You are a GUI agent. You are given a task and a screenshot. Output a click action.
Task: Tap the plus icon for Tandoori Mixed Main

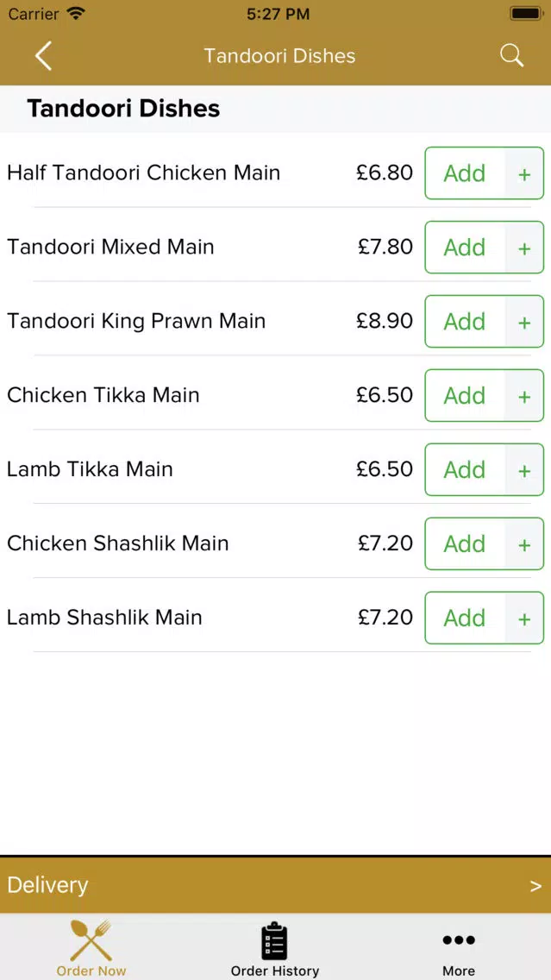coord(524,248)
